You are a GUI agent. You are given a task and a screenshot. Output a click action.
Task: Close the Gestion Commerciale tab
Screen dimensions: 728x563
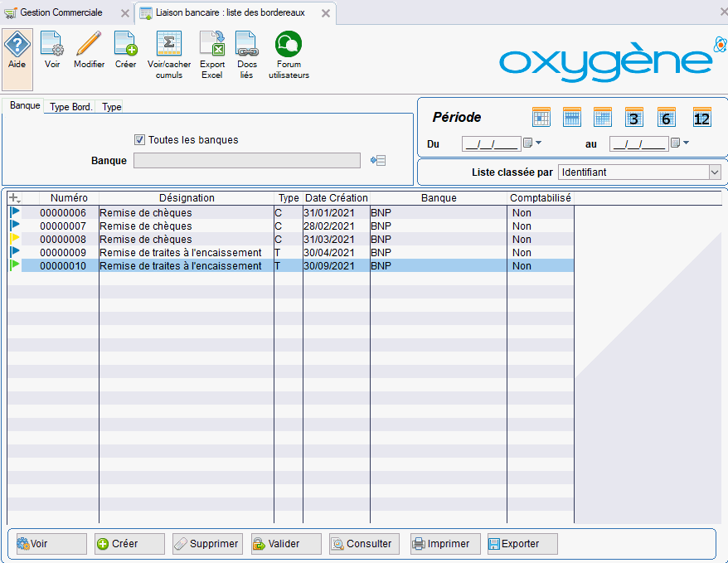click(125, 13)
